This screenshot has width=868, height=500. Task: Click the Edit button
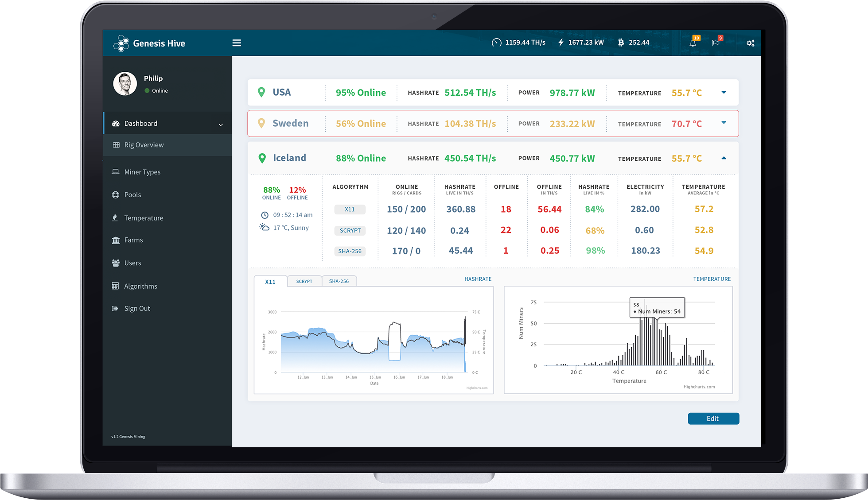713,419
